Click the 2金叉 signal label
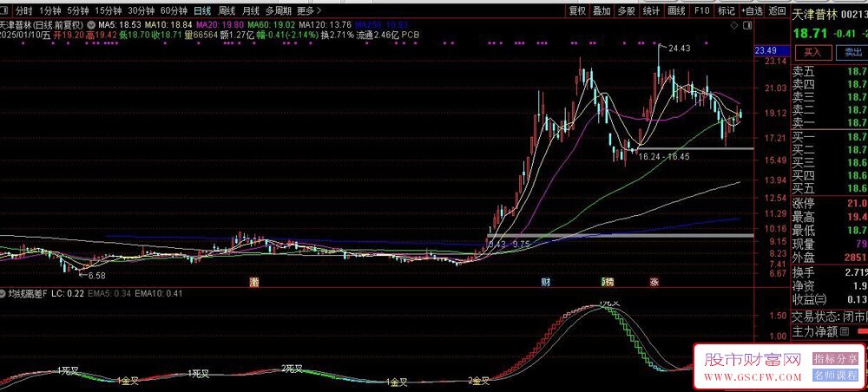The width and height of the screenshot is (868, 392). (478, 381)
